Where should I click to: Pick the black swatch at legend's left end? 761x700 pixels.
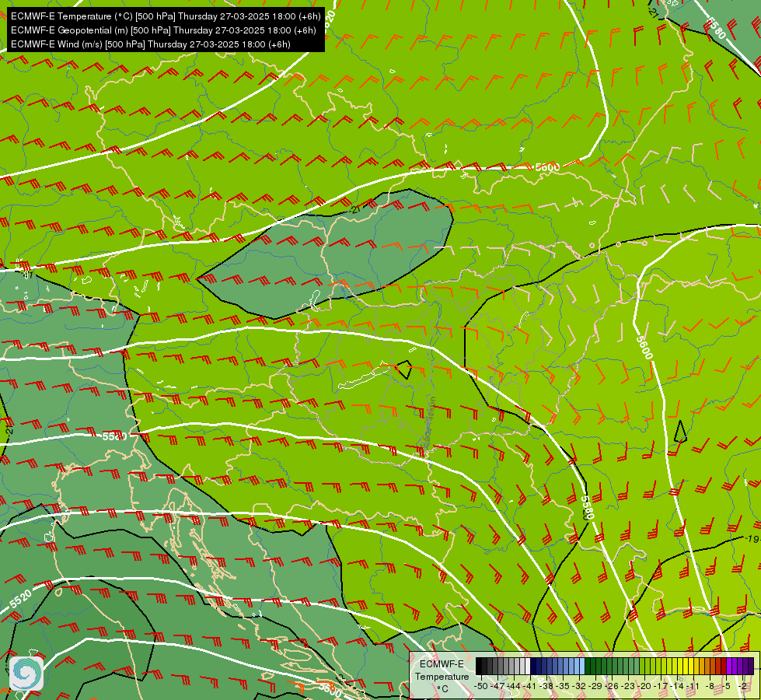(479, 666)
